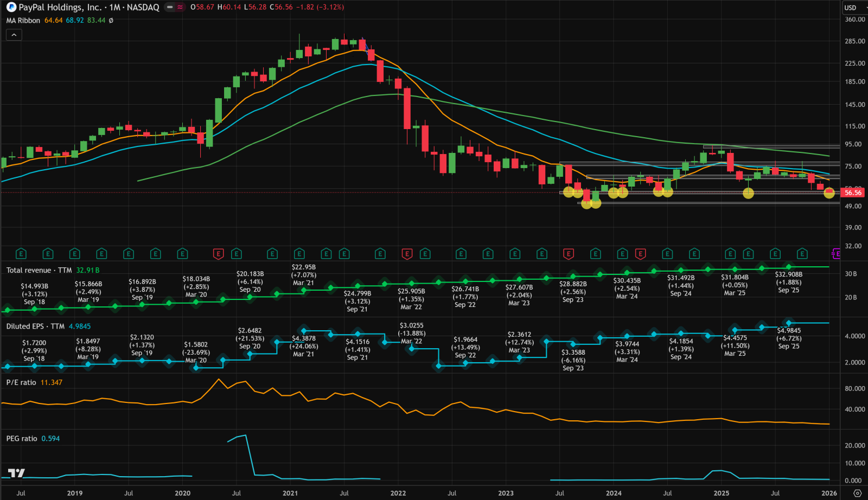
Task: Click the gray dash pill icon after NASDAQ
Action: tap(170, 8)
